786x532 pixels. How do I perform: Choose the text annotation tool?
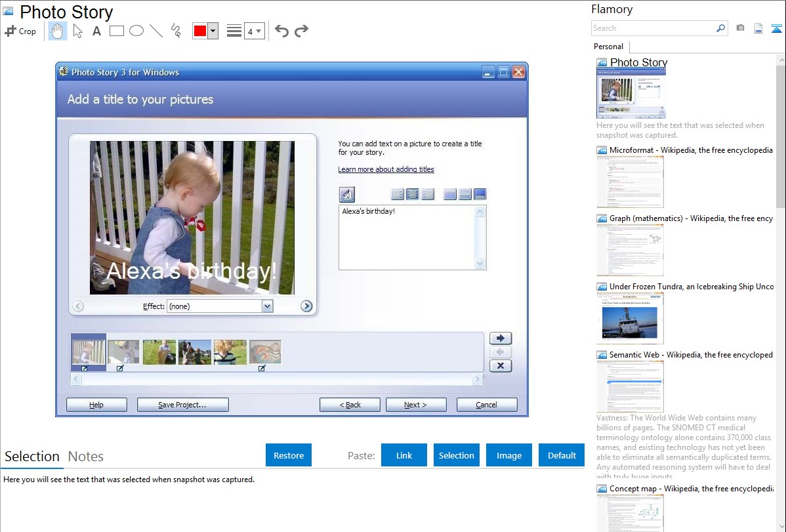pyautogui.click(x=96, y=31)
